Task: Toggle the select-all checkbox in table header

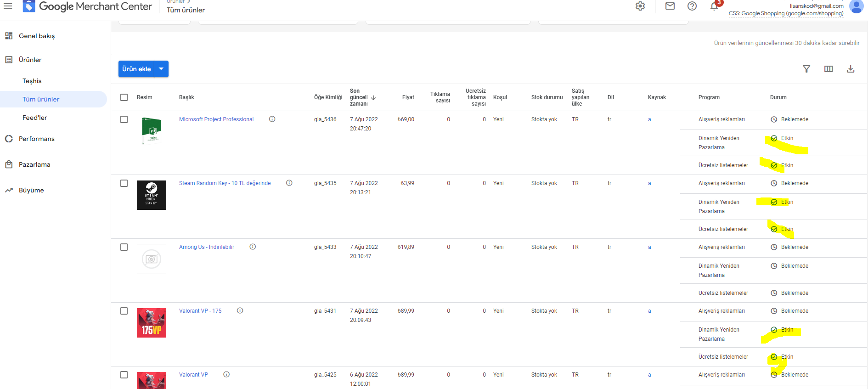Action: pyautogui.click(x=124, y=97)
